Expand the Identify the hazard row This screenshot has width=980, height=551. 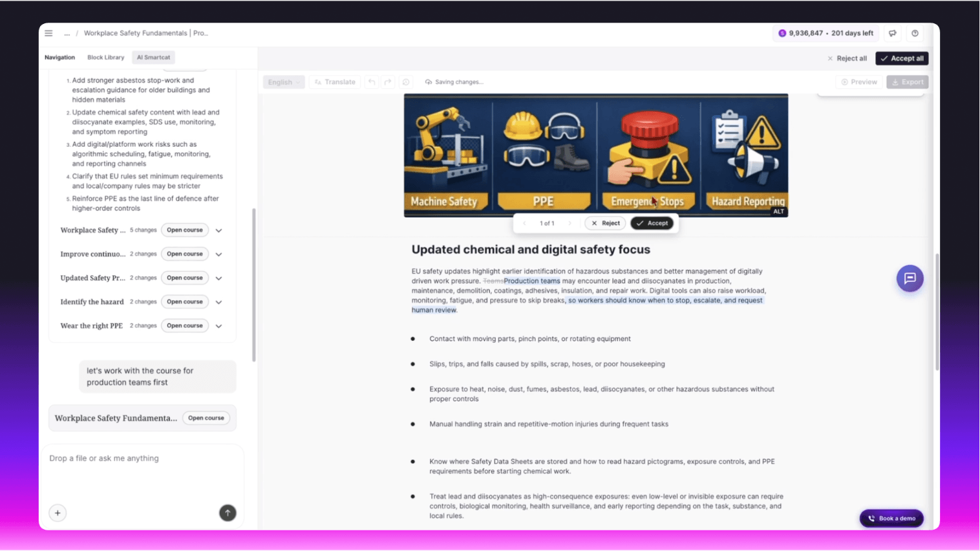tap(219, 302)
